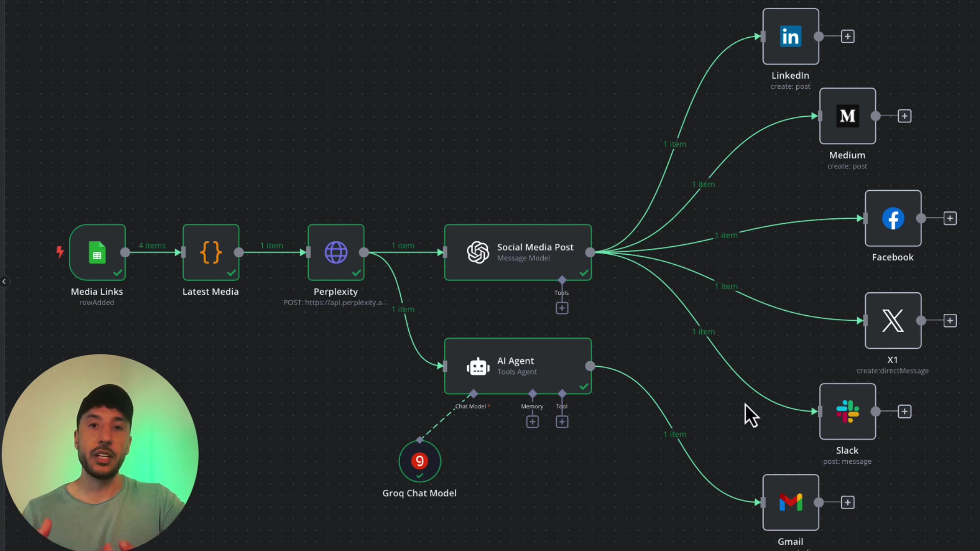Select the '4 items' connection label
This screenshot has height=551, width=980.
click(x=152, y=245)
